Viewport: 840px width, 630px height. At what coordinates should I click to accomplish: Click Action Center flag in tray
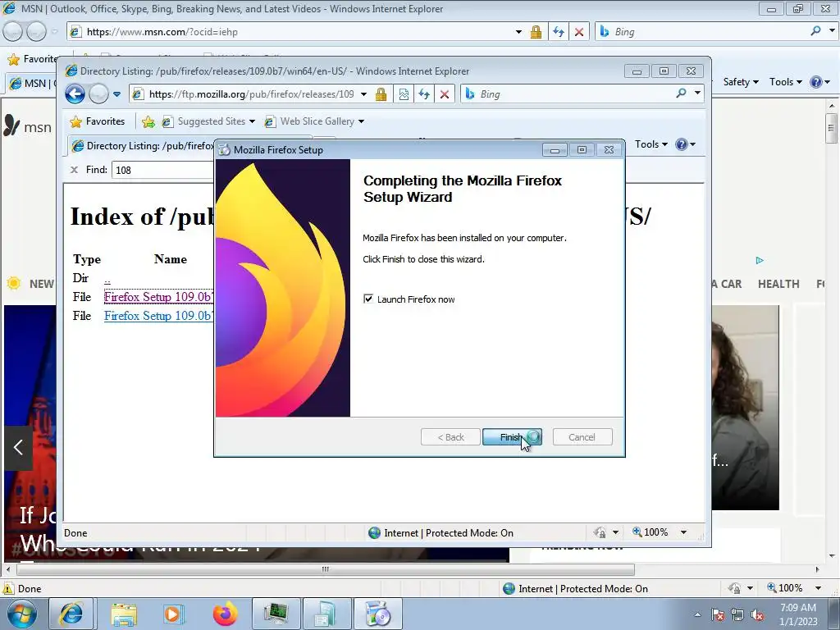point(718,614)
